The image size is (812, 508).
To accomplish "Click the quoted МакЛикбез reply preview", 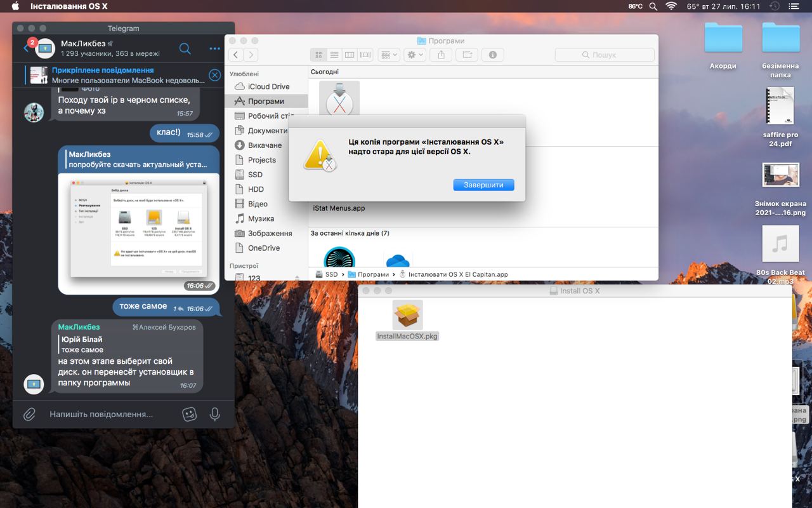I will pyautogui.click(x=138, y=159).
